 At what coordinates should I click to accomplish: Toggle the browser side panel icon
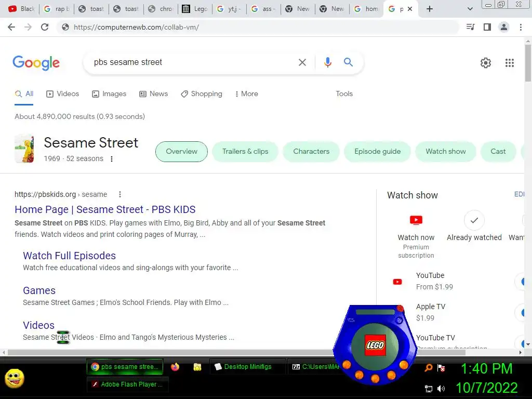487,27
